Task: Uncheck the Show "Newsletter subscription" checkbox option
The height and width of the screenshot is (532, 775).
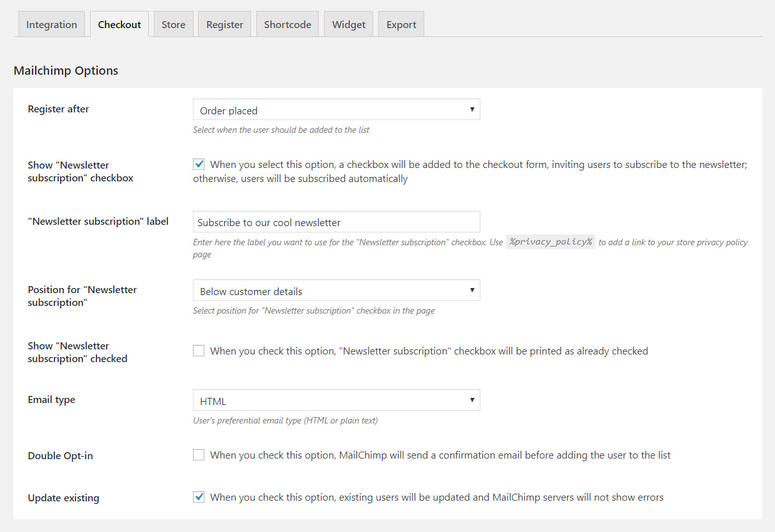Action: (x=199, y=164)
